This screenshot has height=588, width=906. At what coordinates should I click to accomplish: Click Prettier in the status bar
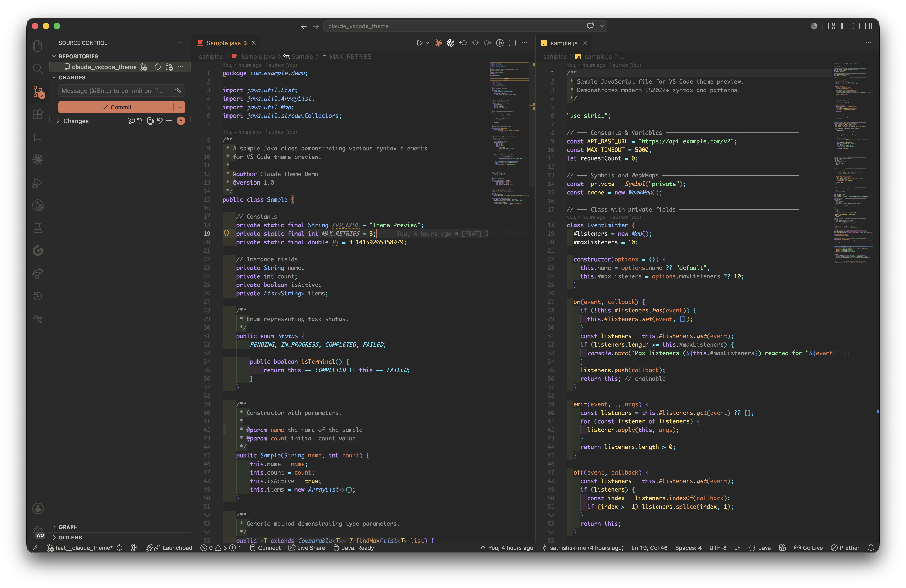pyautogui.click(x=845, y=548)
